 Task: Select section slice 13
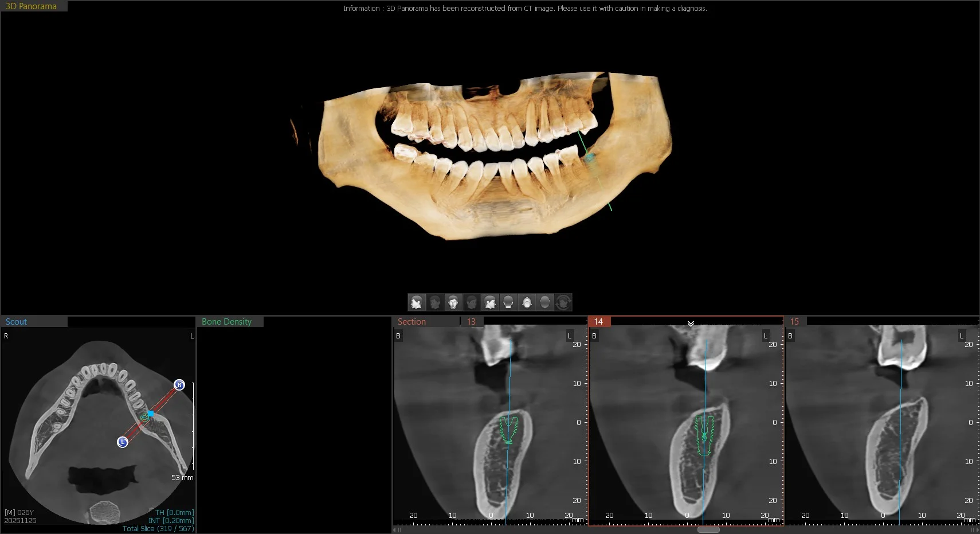[x=471, y=321]
